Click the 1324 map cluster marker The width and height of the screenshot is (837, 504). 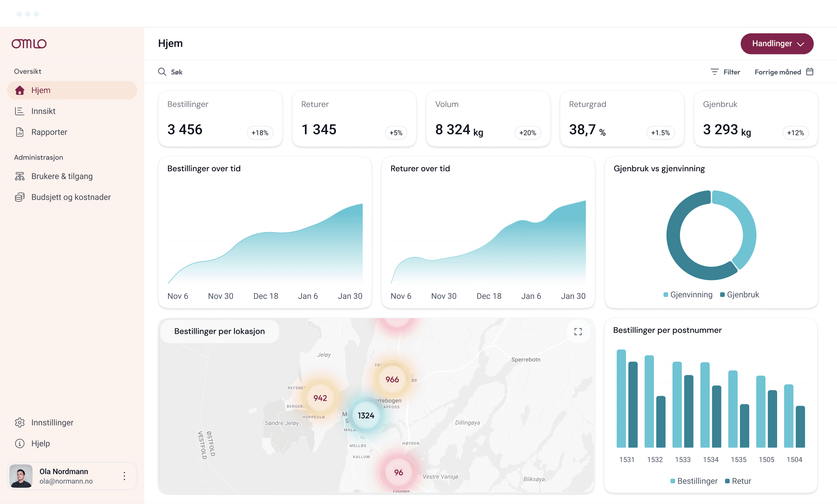tap(366, 416)
